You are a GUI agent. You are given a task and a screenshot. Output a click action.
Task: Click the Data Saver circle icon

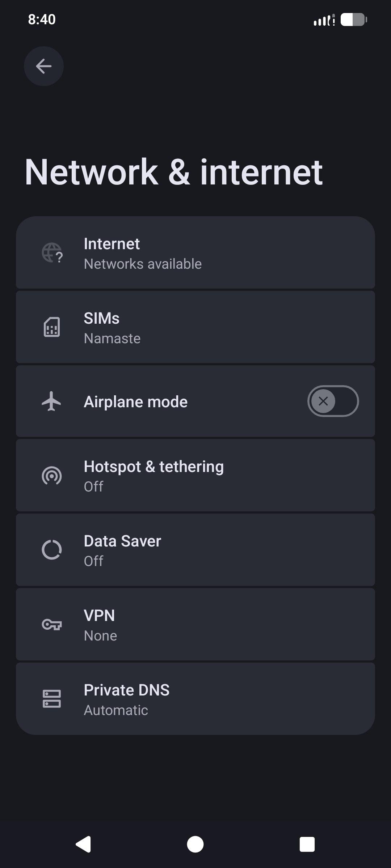[52, 550]
